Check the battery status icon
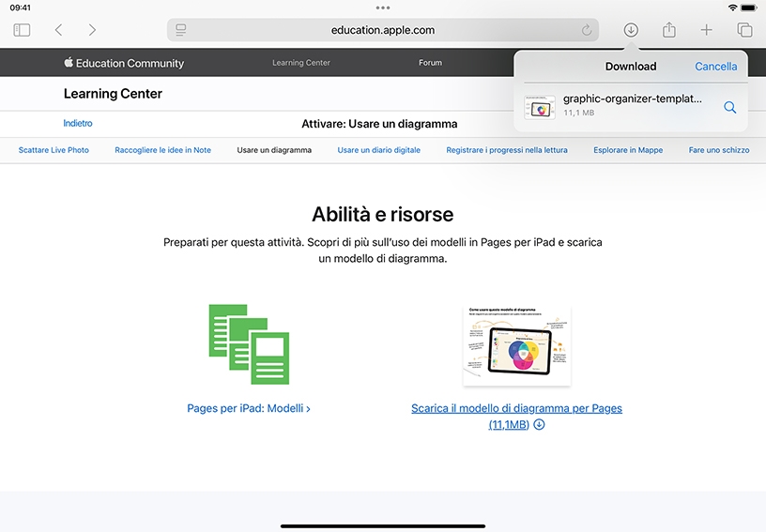This screenshot has width=766, height=532. (x=749, y=8)
